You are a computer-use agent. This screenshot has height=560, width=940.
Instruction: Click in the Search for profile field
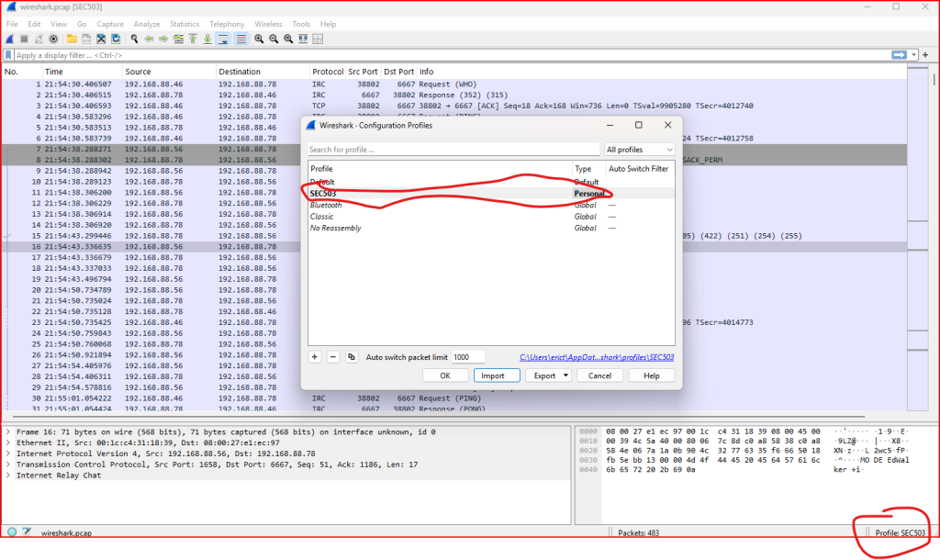tap(453, 150)
